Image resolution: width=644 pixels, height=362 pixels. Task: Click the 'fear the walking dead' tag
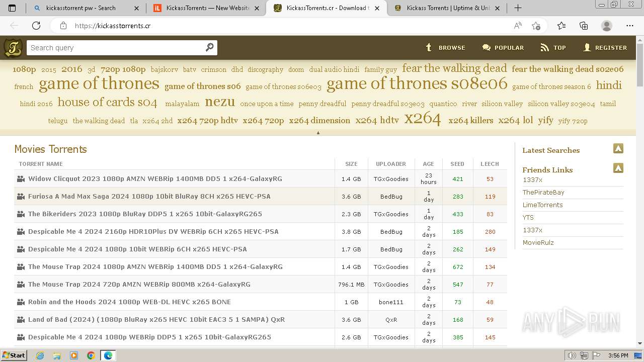tap(454, 68)
